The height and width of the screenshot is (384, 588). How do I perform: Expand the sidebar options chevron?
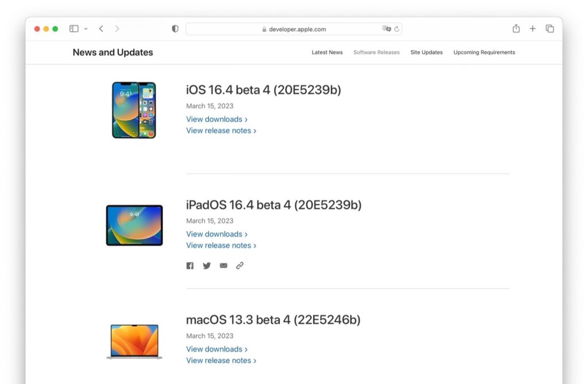[85, 29]
